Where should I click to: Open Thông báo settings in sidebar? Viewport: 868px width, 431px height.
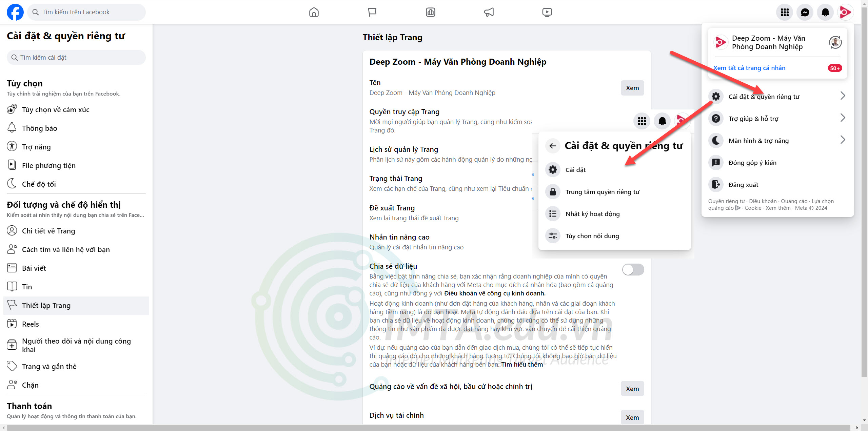pos(76,128)
